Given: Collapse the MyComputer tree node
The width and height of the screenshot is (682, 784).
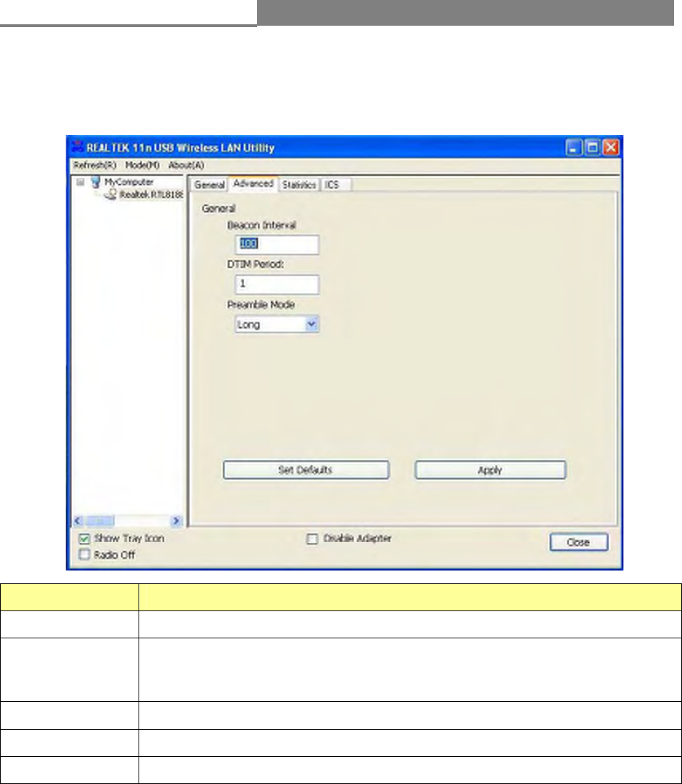Looking at the screenshot, I should [81, 183].
